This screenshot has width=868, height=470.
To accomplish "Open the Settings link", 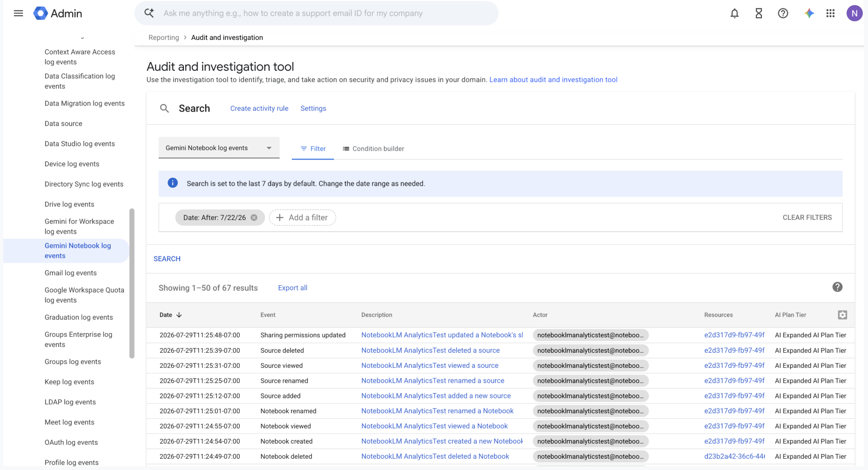I will pos(313,108).
